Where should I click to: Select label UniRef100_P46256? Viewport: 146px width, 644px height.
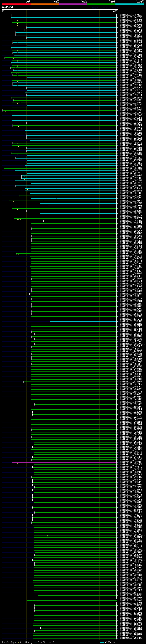131,352
